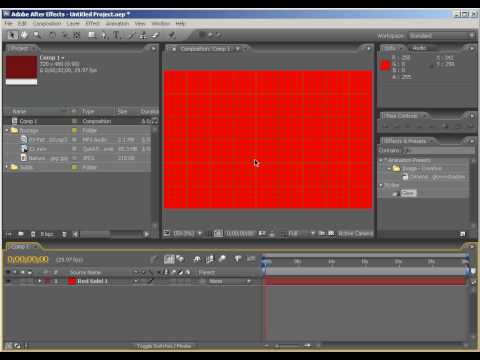Select the Brush tool
This screenshot has width=480, height=360.
coord(132,35)
